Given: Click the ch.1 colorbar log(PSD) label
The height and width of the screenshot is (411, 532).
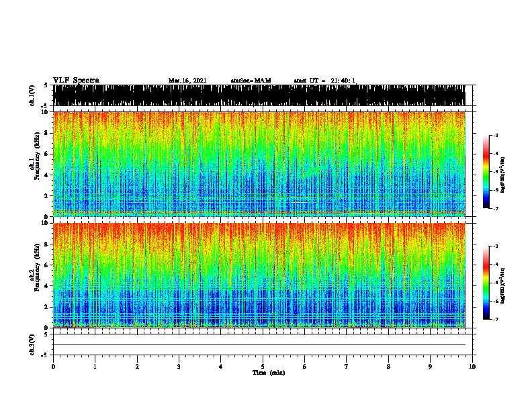Looking at the screenshot, I should coord(502,175).
